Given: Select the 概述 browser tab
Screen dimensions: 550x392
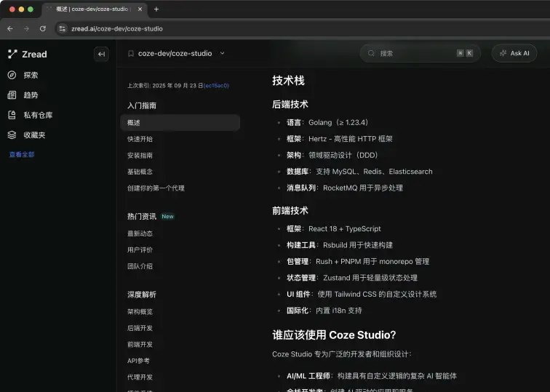Looking at the screenshot, I should click(x=95, y=9).
